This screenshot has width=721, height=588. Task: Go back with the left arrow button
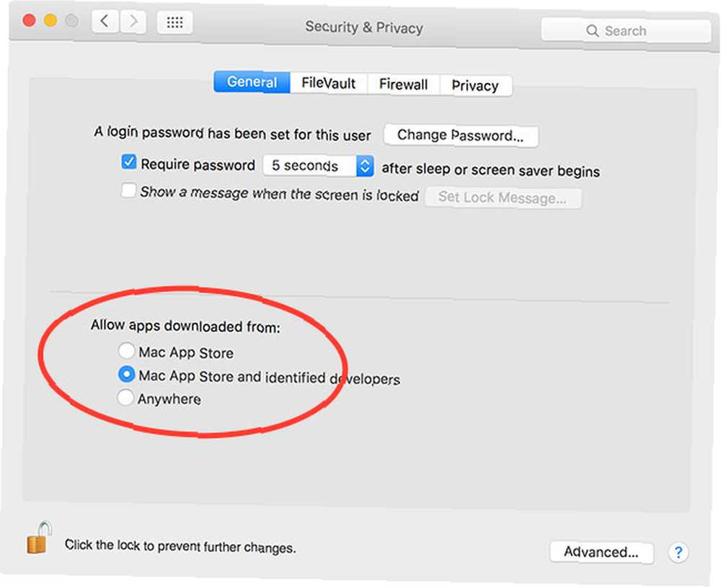106,21
